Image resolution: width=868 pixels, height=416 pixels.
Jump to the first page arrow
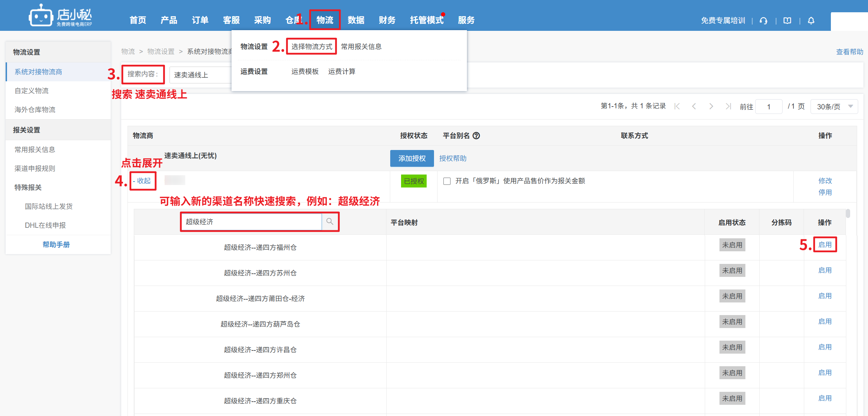pos(677,106)
